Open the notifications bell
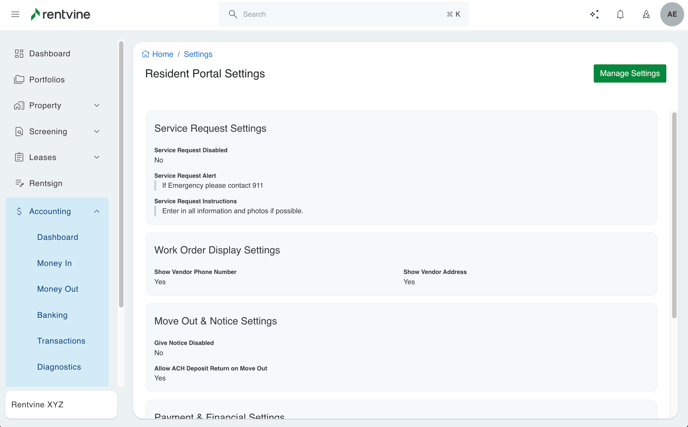 (620, 14)
